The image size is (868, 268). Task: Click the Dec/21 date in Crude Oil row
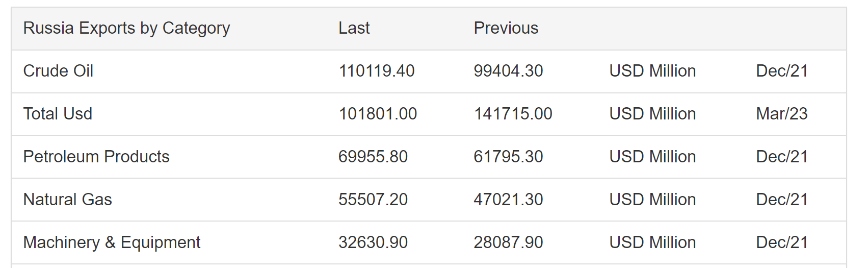(x=781, y=71)
